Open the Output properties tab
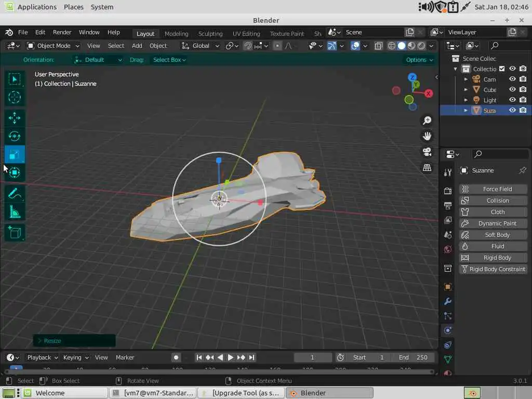The height and width of the screenshot is (399, 532). pyautogui.click(x=447, y=205)
